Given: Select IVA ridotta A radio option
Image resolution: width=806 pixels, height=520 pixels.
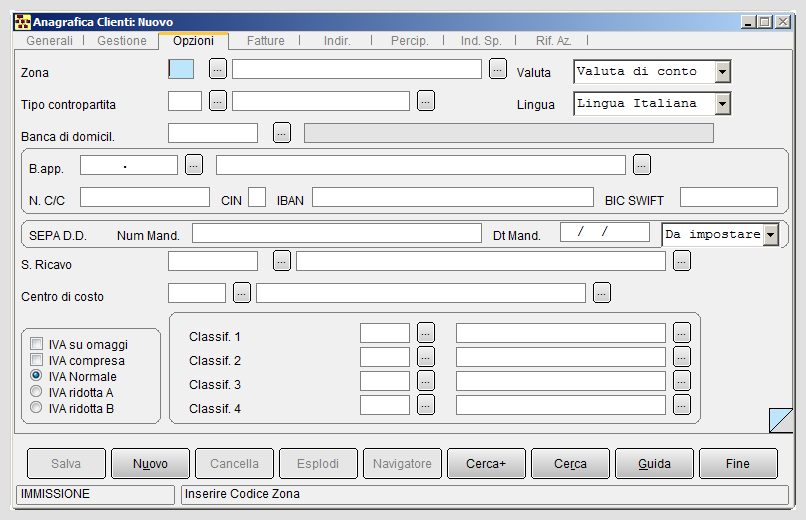Looking at the screenshot, I should coord(36,392).
